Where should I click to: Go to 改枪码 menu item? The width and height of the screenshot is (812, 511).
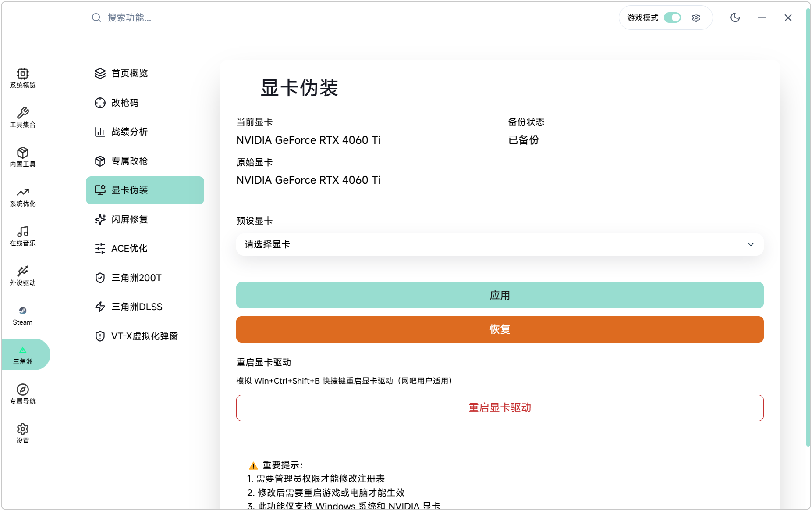(x=145, y=103)
